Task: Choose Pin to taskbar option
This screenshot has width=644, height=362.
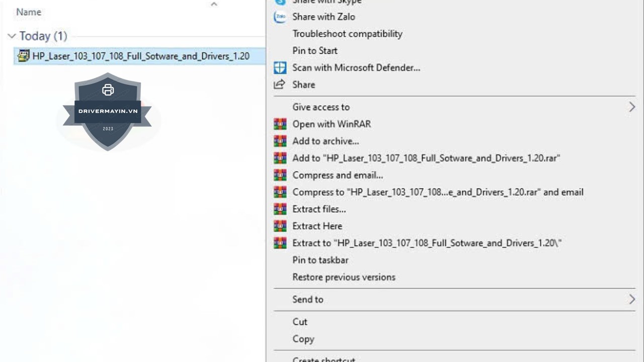Action: [x=320, y=260]
